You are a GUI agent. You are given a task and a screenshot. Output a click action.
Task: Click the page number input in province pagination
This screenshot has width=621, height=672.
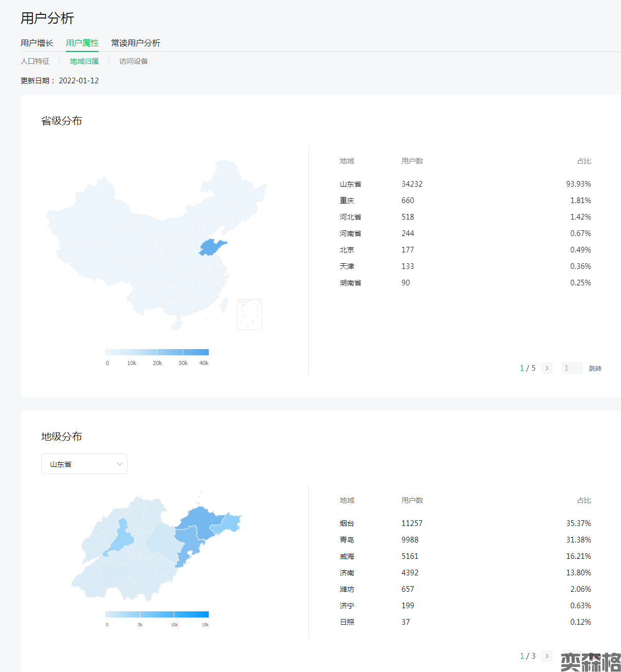(572, 368)
